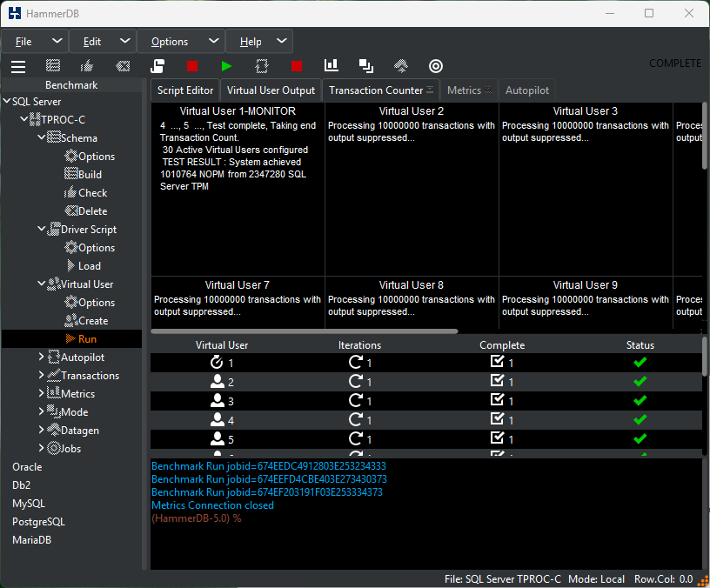
Task: Click the person icon for virtual user 3
Action: 218,401
